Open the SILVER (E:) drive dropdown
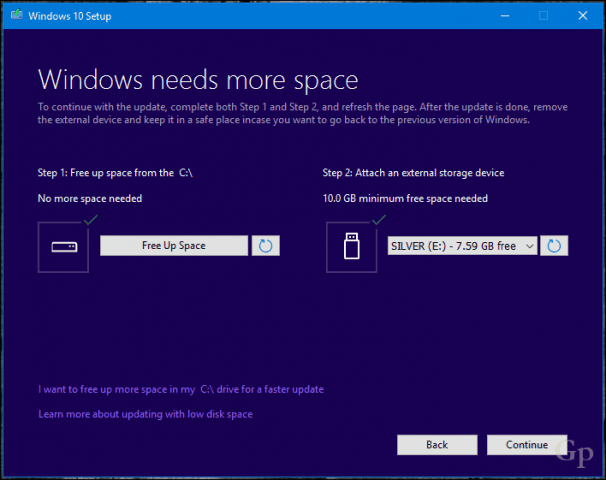606x480 pixels. coord(462,246)
